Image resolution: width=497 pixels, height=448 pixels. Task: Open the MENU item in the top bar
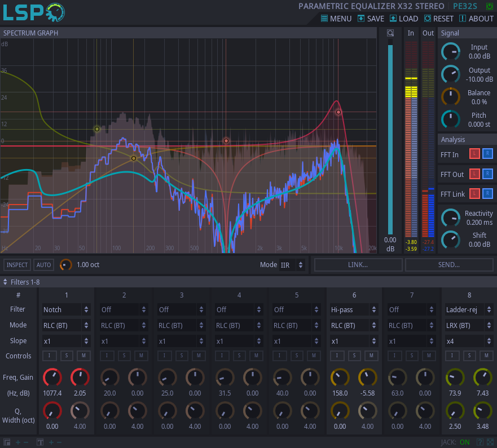(x=336, y=19)
